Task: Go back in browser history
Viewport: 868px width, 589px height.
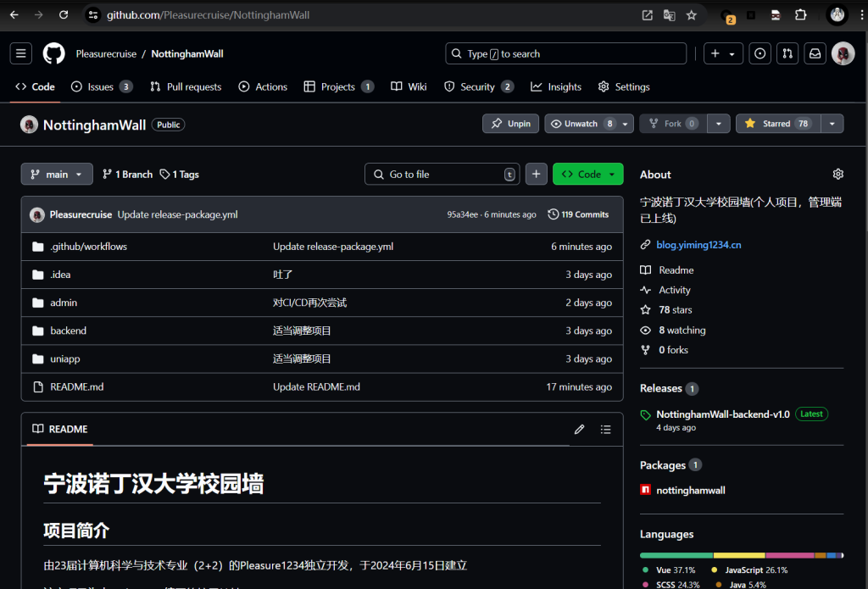Action: (14, 15)
